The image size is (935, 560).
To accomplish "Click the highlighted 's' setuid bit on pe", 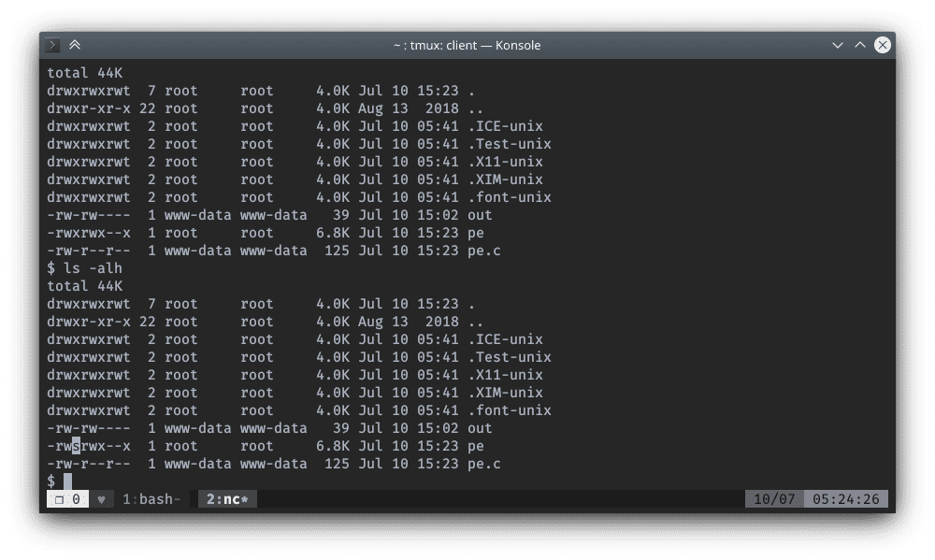I will click(x=77, y=446).
